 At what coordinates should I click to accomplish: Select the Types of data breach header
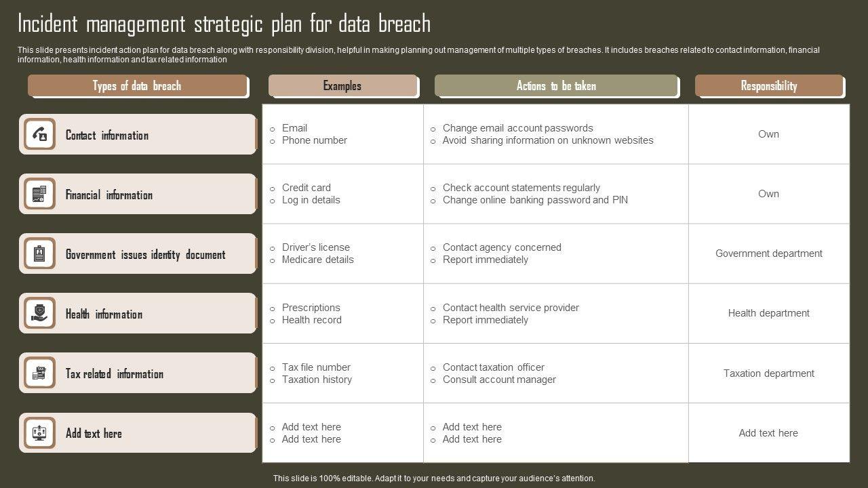pyautogui.click(x=137, y=86)
